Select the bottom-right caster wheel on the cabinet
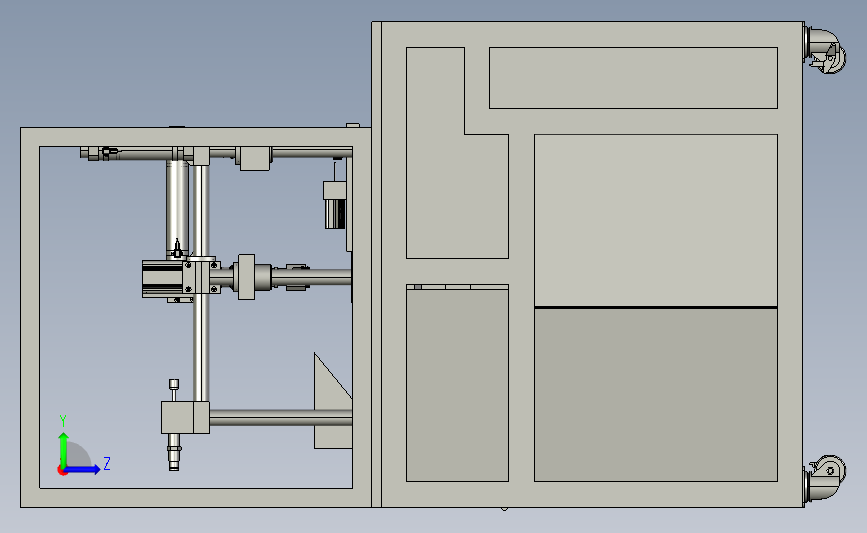This screenshot has width=867, height=533. pos(825,478)
